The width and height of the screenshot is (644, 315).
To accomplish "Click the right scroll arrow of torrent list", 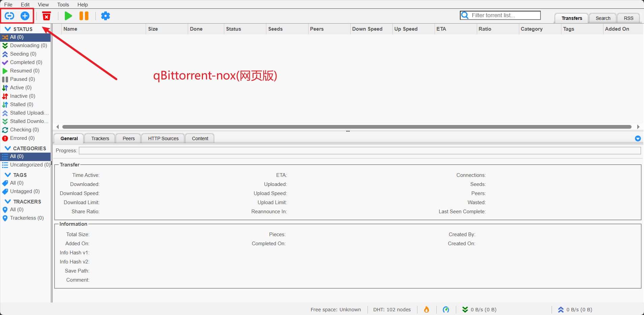I will [x=638, y=127].
